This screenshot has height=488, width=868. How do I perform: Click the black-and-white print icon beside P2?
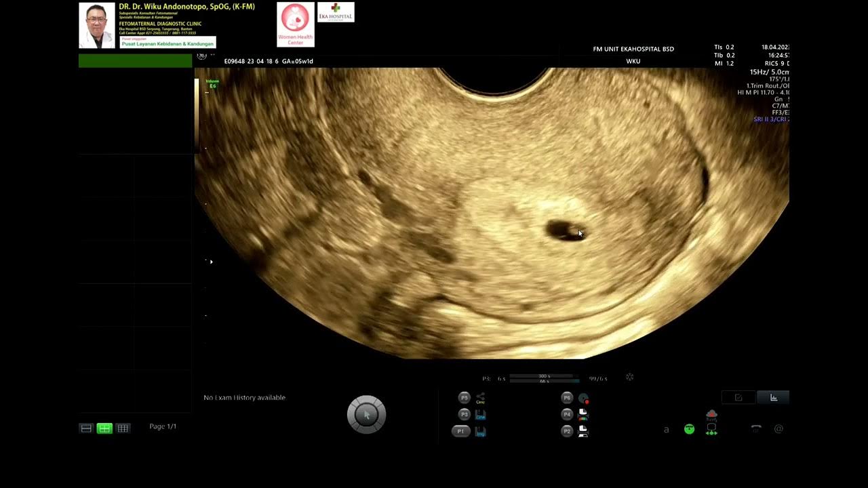pos(583,431)
